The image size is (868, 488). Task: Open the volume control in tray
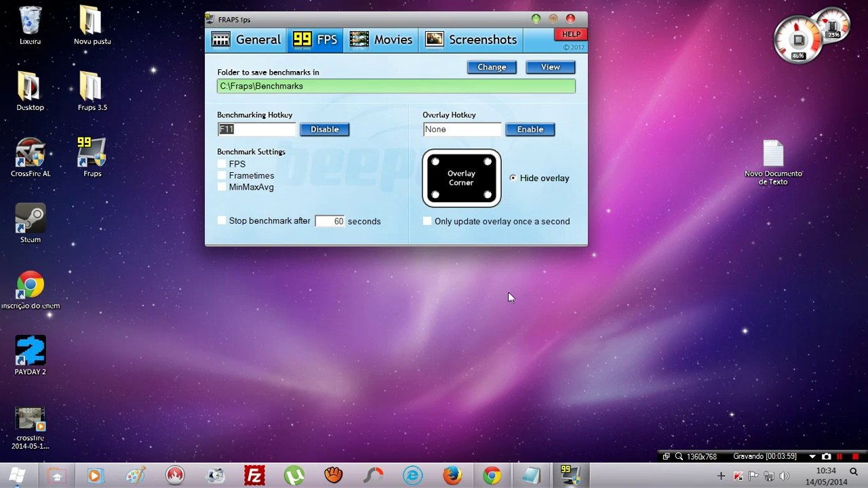[x=785, y=476]
